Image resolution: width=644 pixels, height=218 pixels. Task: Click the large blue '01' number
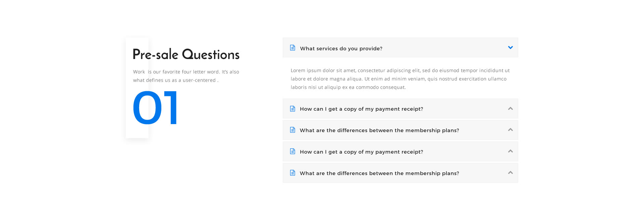(155, 108)
